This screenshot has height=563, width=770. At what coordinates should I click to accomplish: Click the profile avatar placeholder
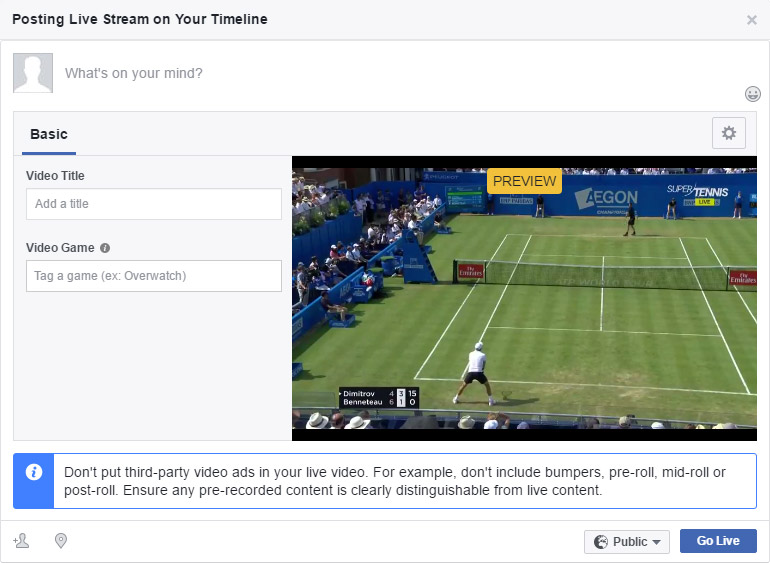(x=33, y=73)
